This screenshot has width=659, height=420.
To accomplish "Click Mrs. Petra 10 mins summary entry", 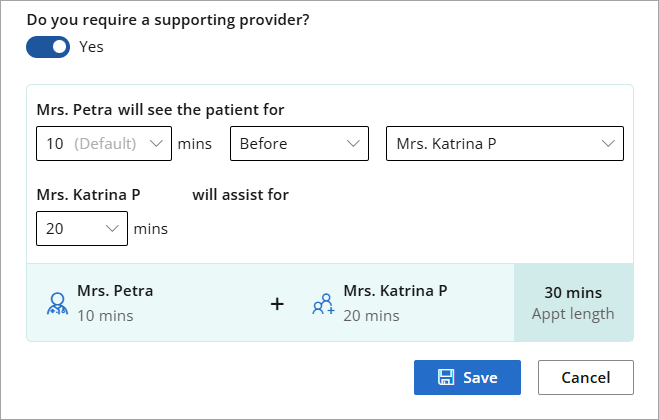I will [115, 303].
